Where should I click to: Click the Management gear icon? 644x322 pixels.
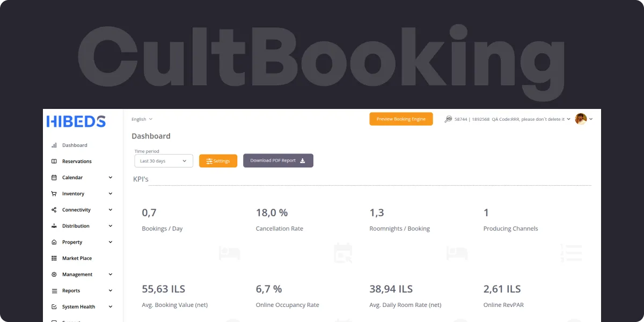[54, 274]
